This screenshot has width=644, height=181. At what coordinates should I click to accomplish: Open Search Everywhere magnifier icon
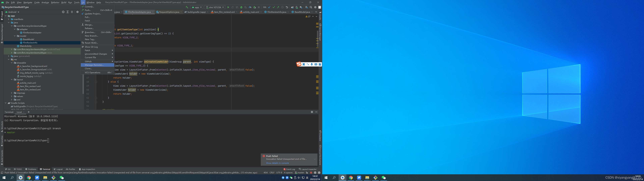point(311,7)
